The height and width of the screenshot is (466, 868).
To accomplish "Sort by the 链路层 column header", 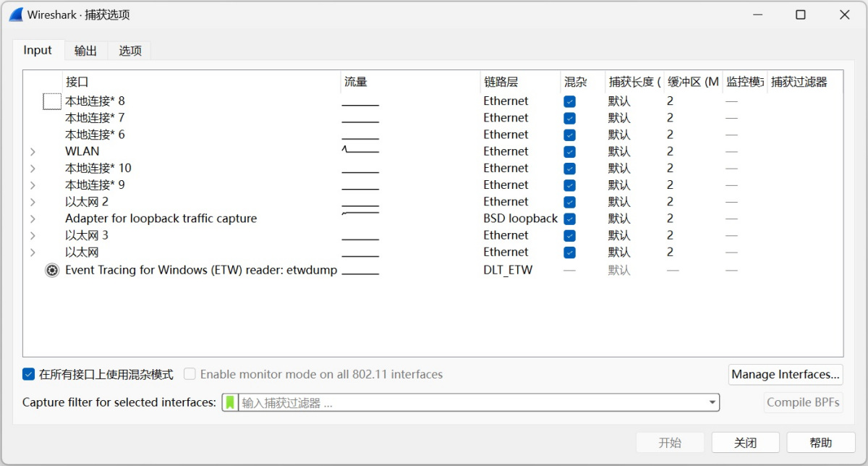I will (x=501, y=82).
